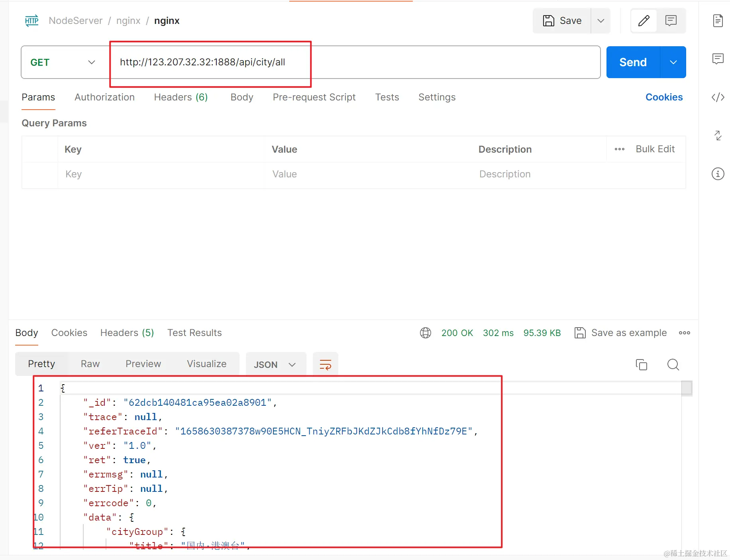Click the query param Description input
730x560 pixels.
click(579, 174)
